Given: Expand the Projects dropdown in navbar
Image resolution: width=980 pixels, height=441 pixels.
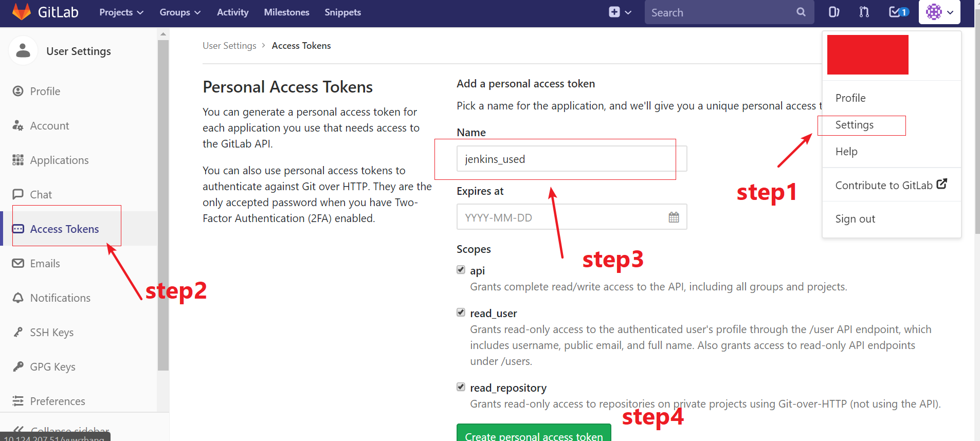Looking at the screenshot, I should 121,12.
